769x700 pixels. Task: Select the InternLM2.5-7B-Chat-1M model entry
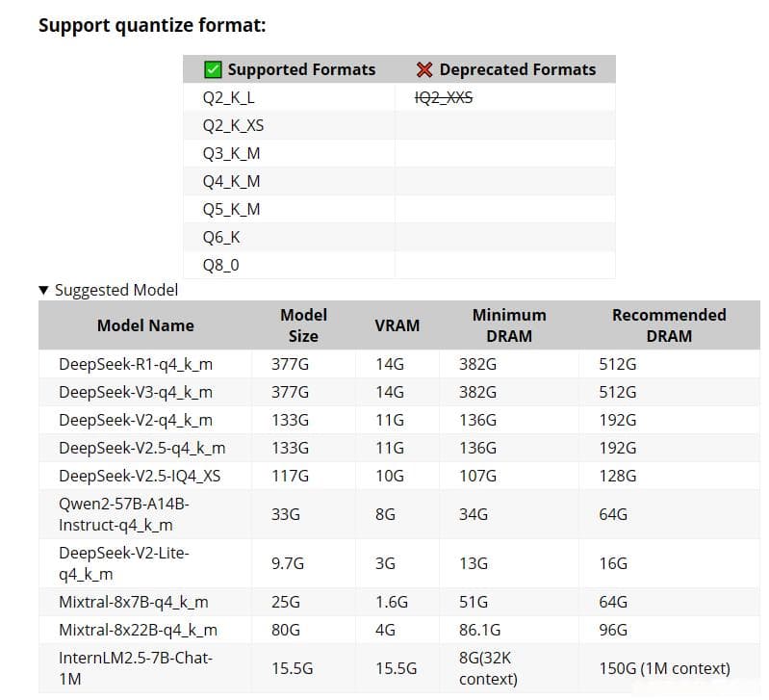coord(136,668)
